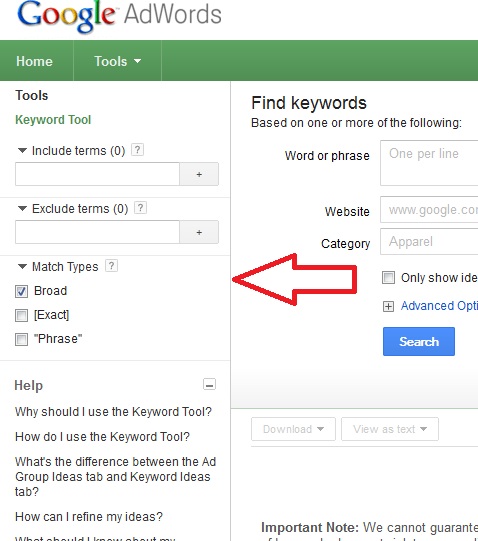
Task: Tick the Only show ideas checkbox
Action: pos(388,277)
